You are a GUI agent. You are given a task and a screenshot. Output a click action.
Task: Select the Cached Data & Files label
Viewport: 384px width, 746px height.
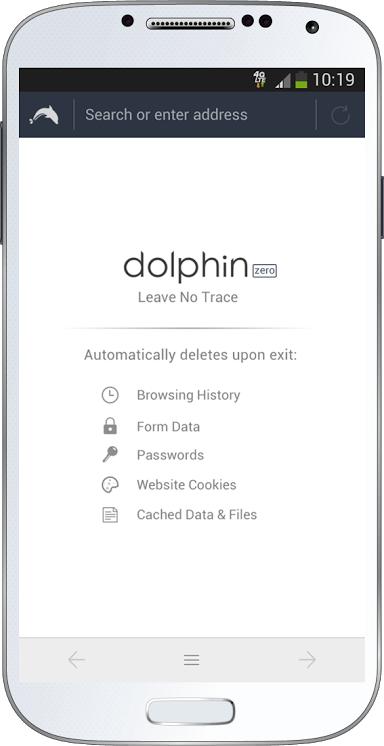tap(197, 515)
